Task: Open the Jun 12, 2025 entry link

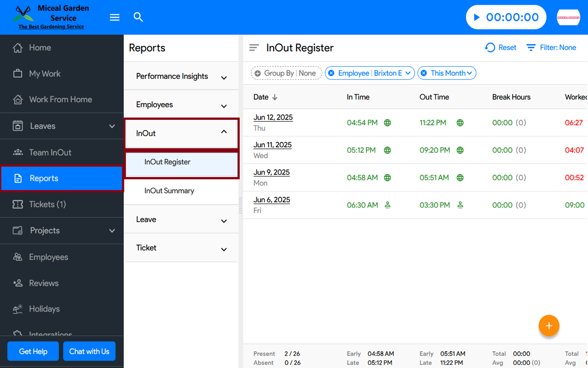Action: 273,117
